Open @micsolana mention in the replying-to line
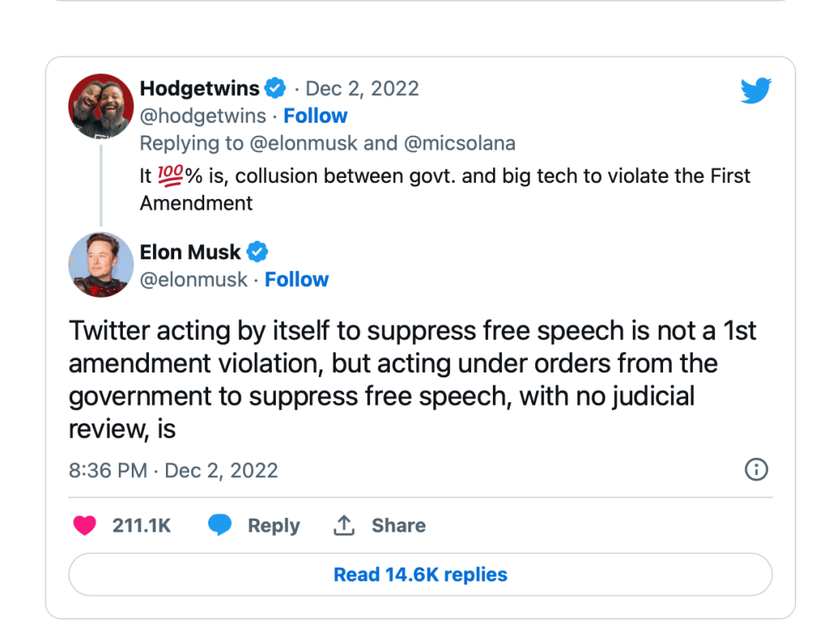 [459, 143]
